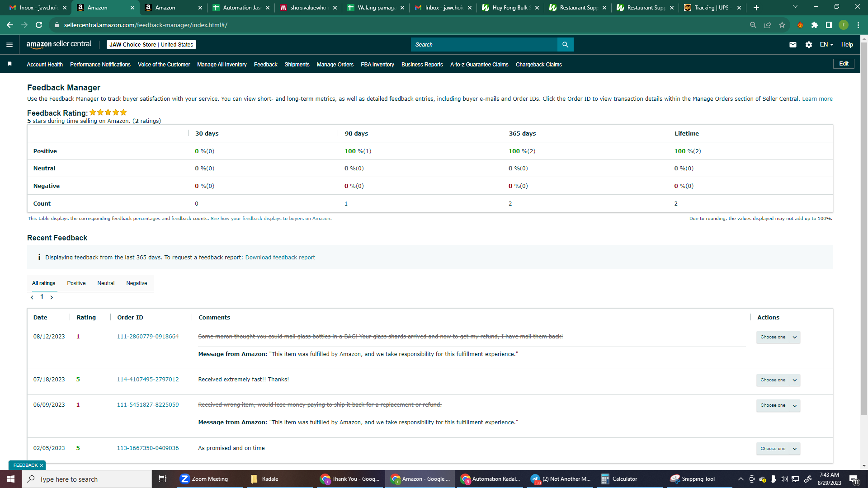Open order 111-2860779-0918664
868x488 pixels.
(148, 337)
